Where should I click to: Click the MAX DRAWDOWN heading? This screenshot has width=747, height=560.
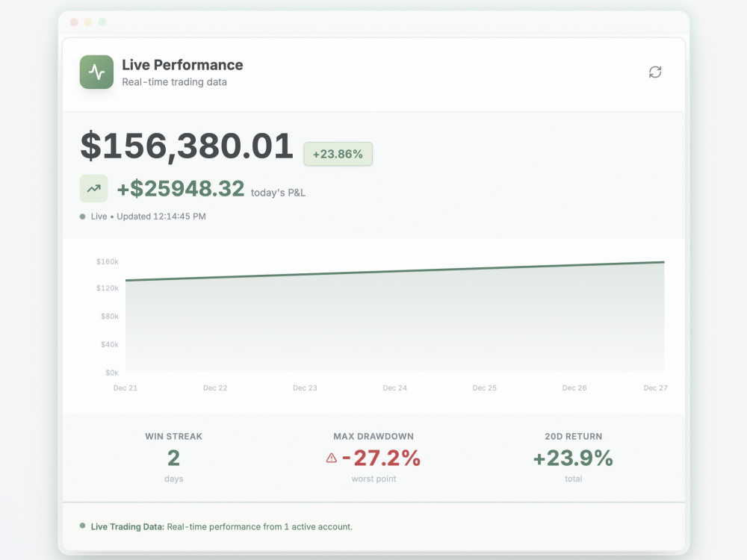373,437
